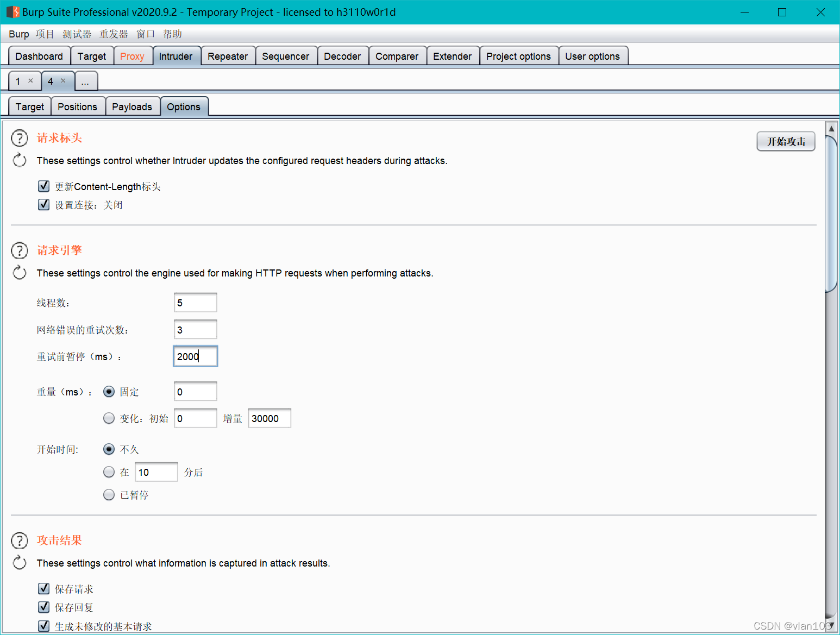Viewport: 840px width, 635px height.
Task: Switch to the Sequencer tab
Action: [x=286, y=56]
